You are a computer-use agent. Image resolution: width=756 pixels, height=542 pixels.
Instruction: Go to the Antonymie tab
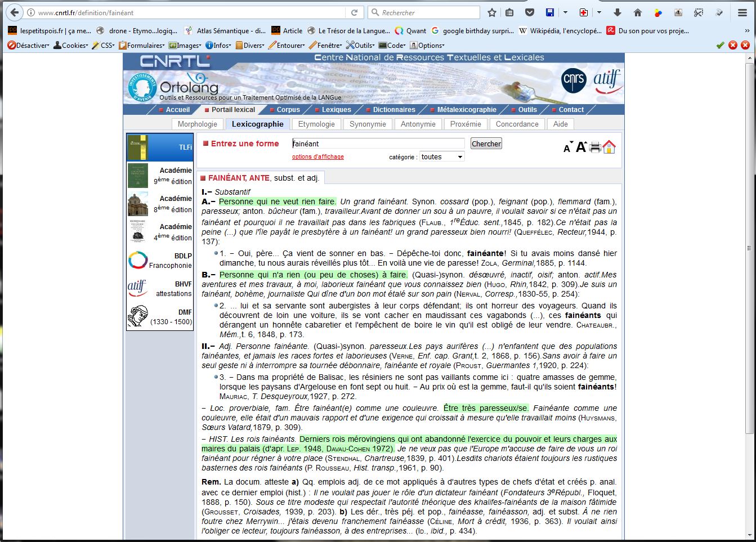418,124
